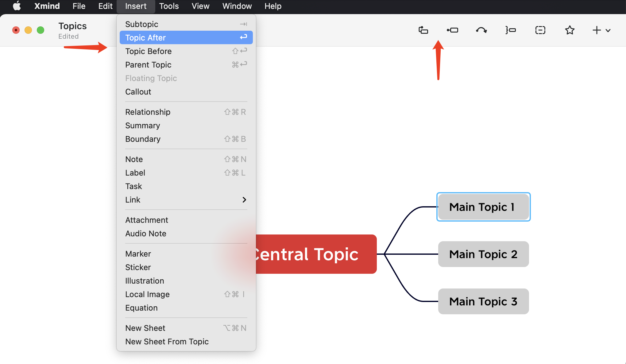
Task: Open the File menu
Action: pyautogui.click(x=79, y=6)
